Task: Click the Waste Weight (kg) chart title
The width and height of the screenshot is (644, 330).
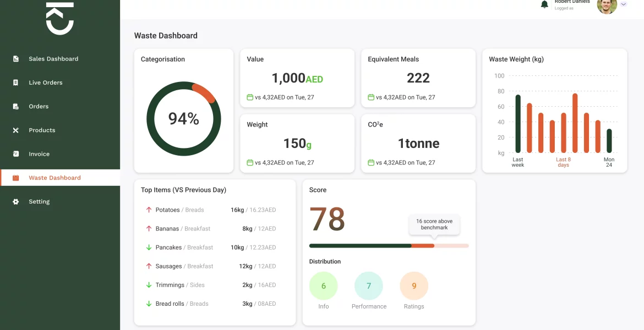Action: (516, 59)
